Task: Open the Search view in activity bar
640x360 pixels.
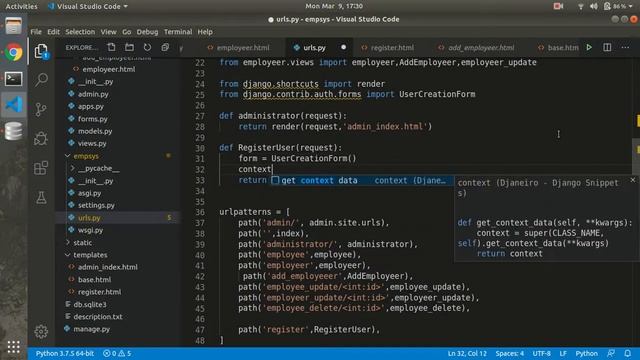Action: [41, 80]
